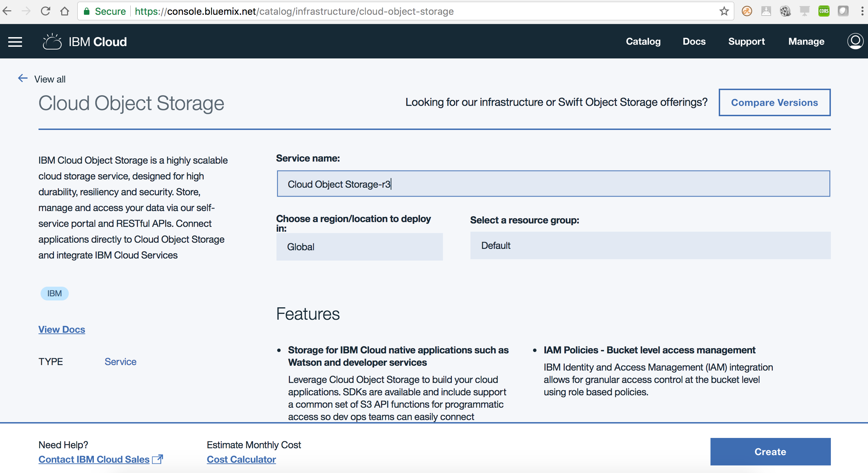Viewport: 868px width, 473px height.
Task: Open the resource group Default dropdown
Action: (650, 245)
